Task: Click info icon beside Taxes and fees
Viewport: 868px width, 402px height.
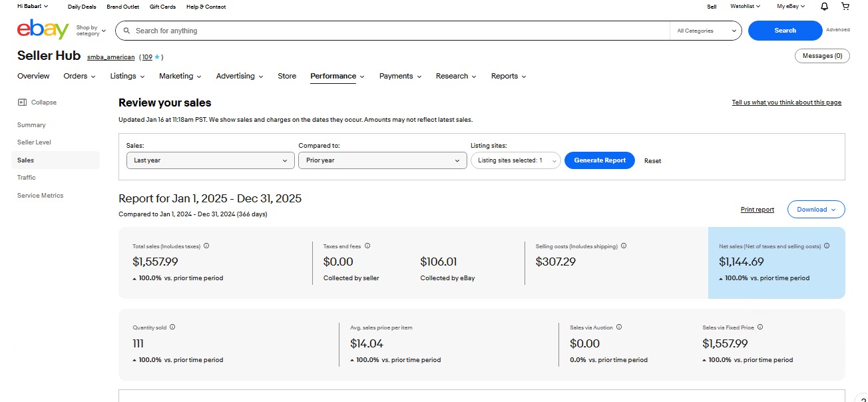Action: [367, 246]
